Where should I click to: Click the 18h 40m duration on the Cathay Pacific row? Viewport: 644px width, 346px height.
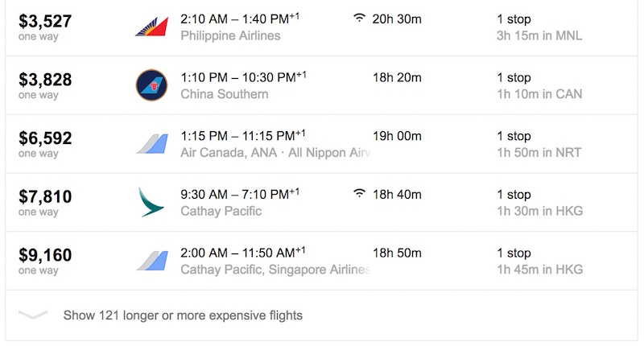(397, 194)
